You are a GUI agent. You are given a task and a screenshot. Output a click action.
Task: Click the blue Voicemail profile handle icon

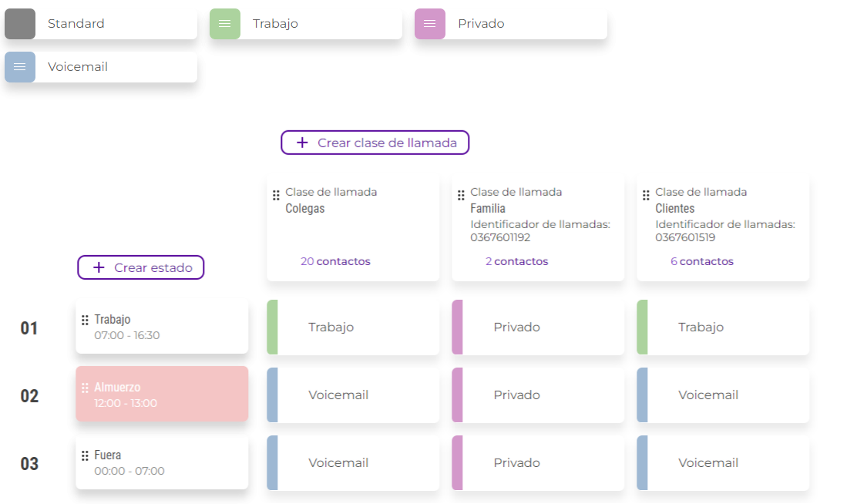pos(20,67)
